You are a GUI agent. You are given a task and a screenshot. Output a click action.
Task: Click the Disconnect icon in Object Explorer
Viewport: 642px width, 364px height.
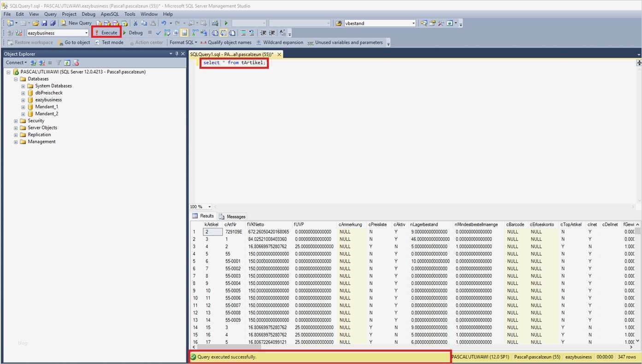(41, 63)
